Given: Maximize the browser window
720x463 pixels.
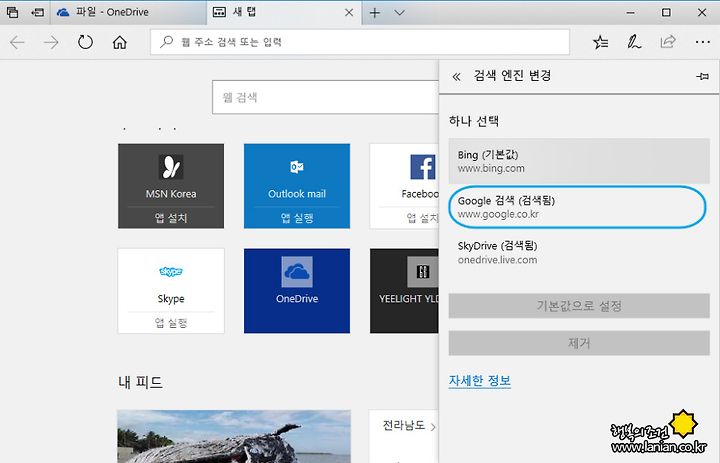Looking at the screenshot, I should point(666,12).
